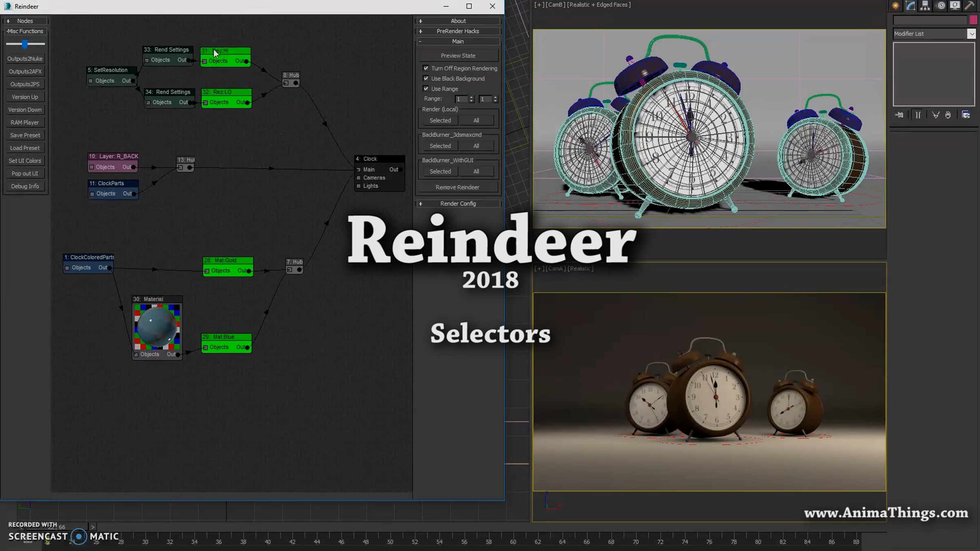980x551 pixels.
Task: Click second Range spinner arrows
Action: click(x=495, y=99)
